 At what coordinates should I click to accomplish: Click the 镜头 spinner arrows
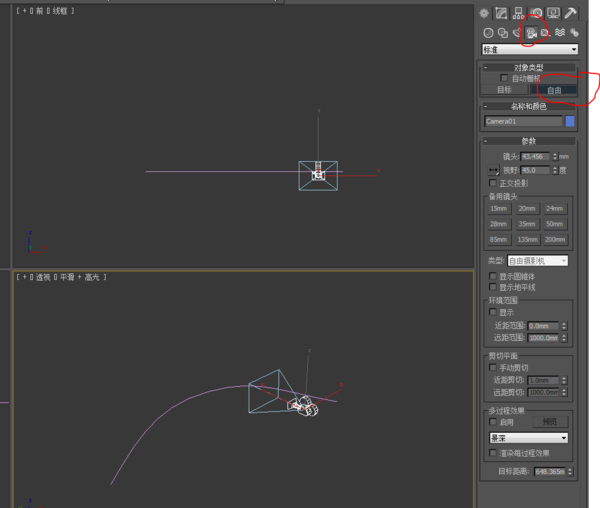(x=555, y=156)
